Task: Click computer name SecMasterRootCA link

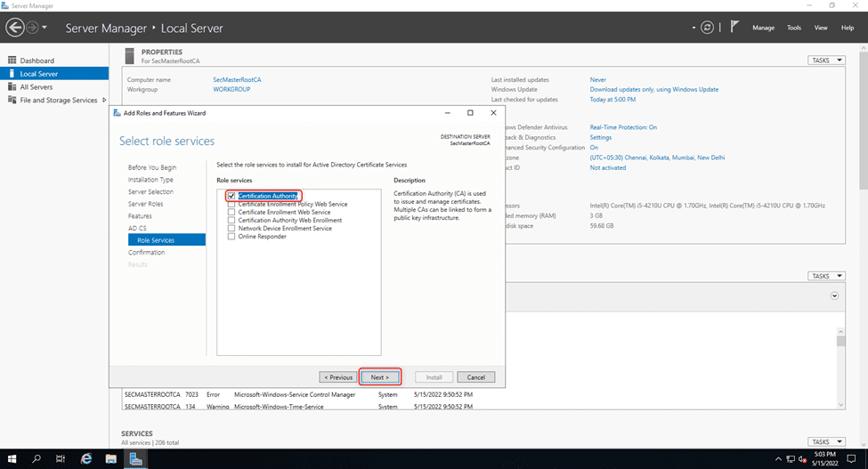Action: [x=237, y=79]
